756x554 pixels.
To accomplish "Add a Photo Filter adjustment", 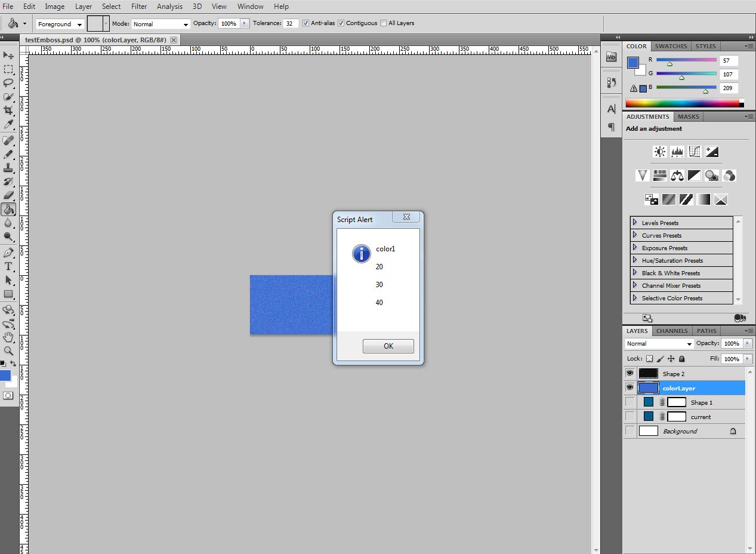I will tap(711, 176).
